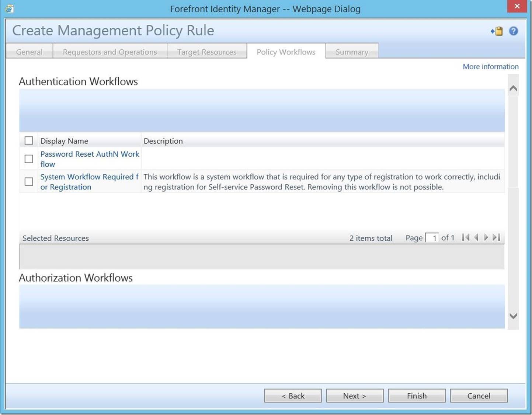Go to the first page of results
The height and width of the screenshot is (415, 532).
(x=465, y=237)
